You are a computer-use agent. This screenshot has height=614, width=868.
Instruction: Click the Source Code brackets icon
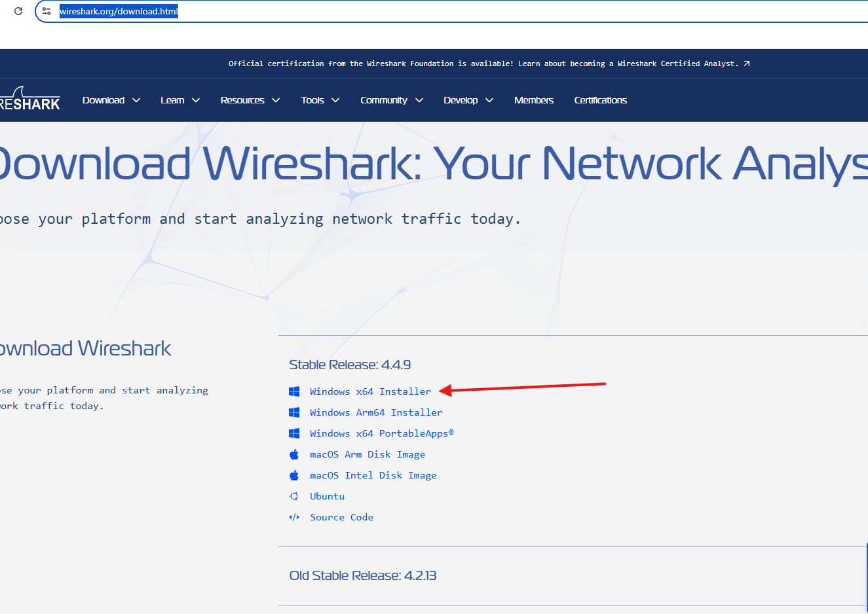coord(294,517)
